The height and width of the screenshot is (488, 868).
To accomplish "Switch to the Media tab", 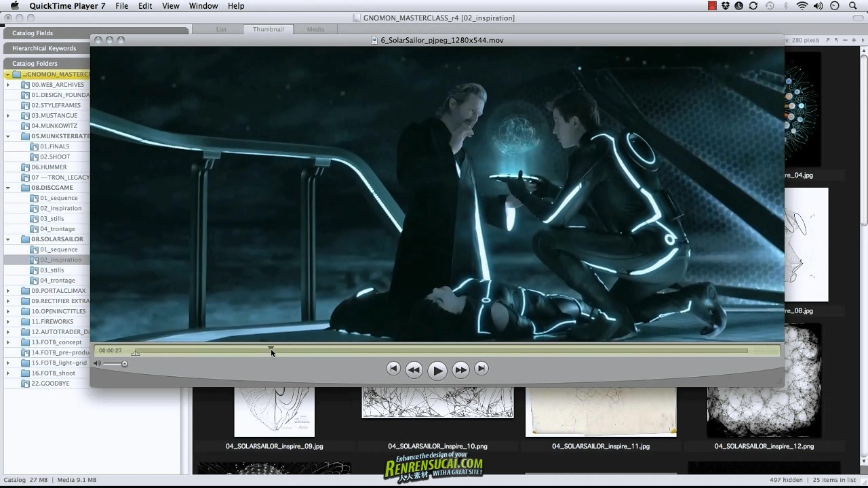I will coord(315,29).
